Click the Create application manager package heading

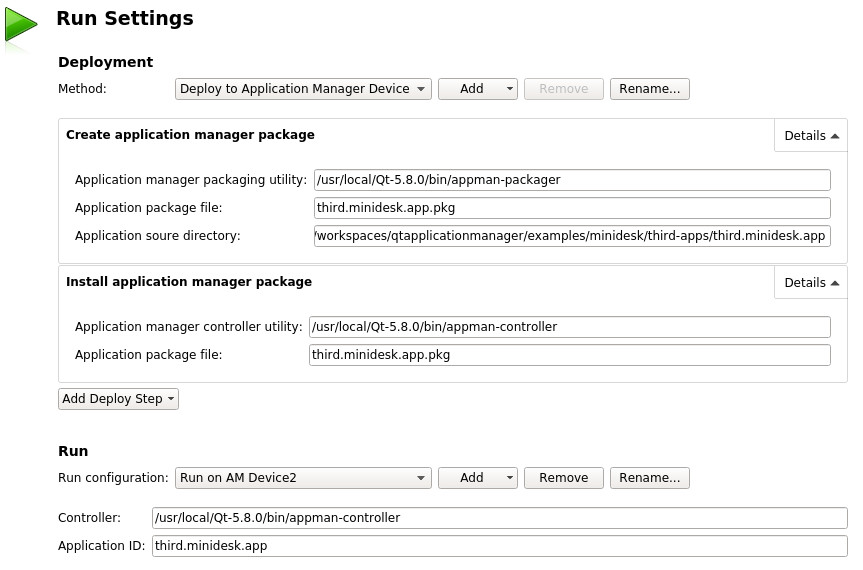click(190, 135)
